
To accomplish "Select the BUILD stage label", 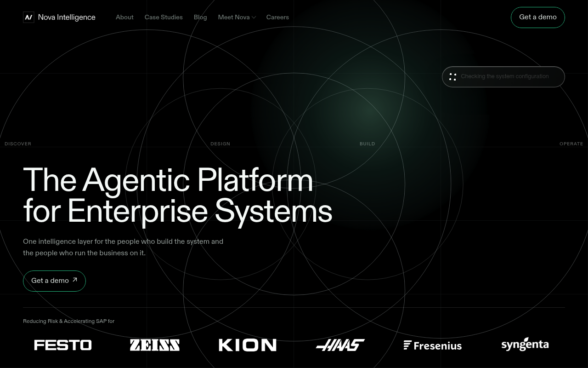I will (367, 144).
